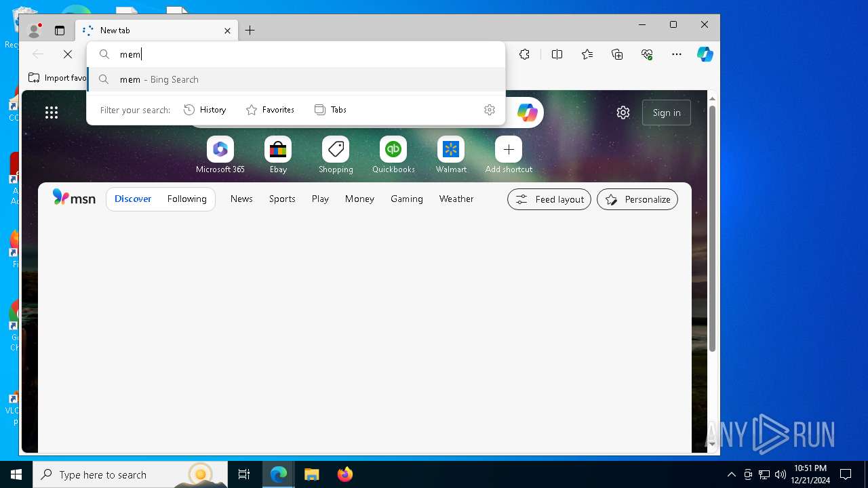This screenshot has height=488, width=868.
Task: Open network status icon in tray
Action: [764, 474]
